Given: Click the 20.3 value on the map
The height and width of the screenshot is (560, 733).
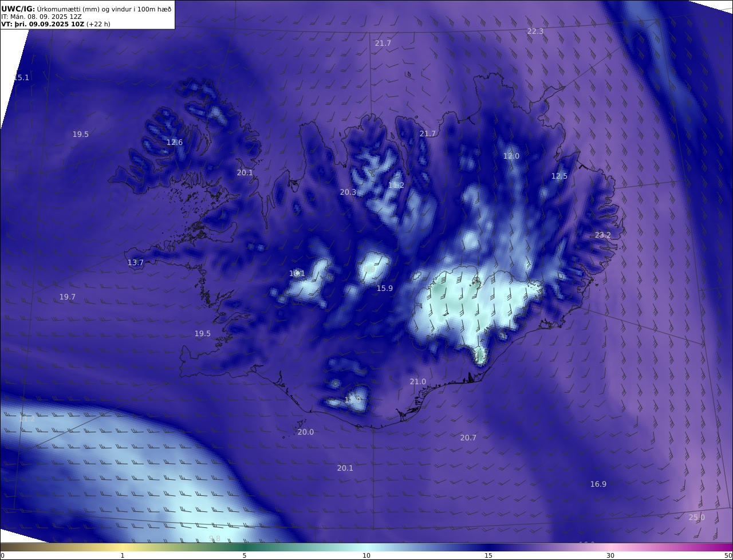Looking at the screenshot, I should click(348, 192).
